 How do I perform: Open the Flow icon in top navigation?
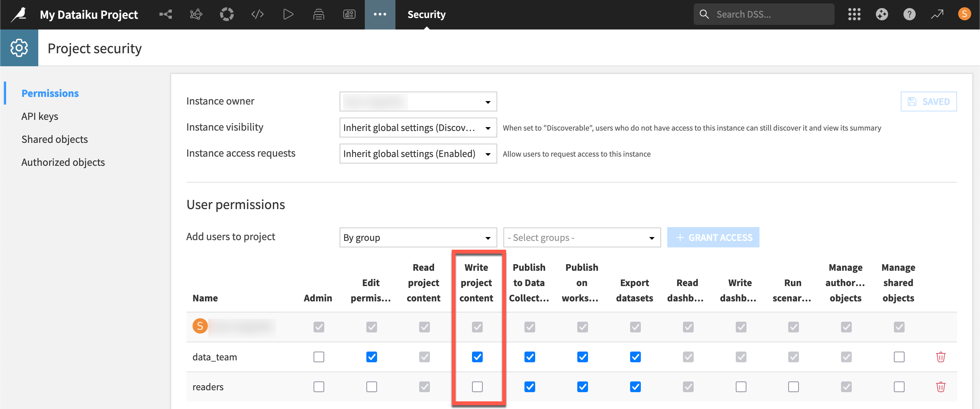click(166, 15)
